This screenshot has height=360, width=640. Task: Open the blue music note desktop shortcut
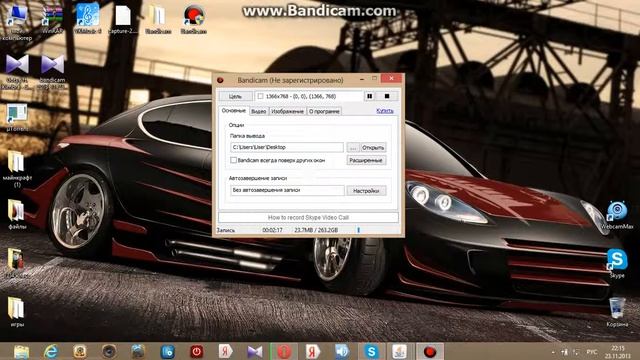coord(87,18)
